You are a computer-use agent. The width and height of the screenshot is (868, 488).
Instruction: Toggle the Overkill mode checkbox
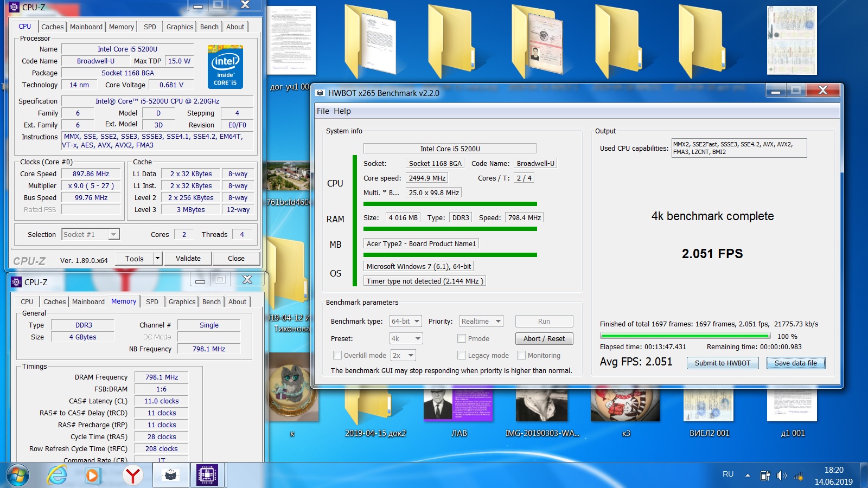337,355
